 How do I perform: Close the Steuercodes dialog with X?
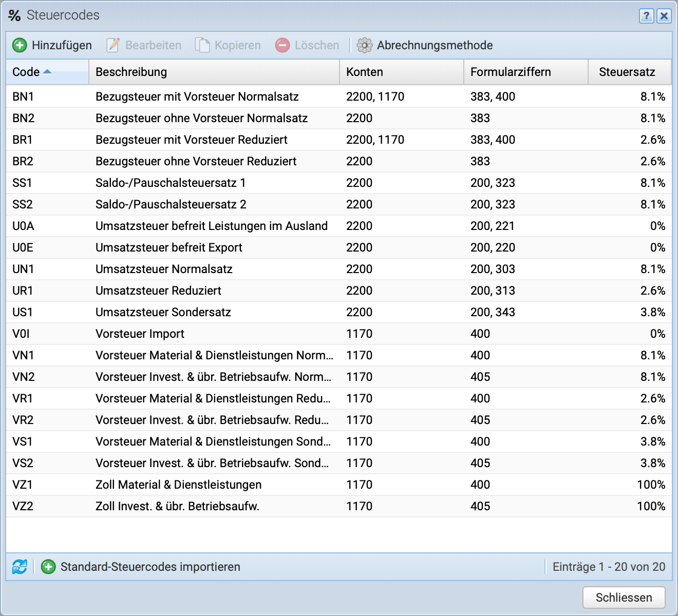tap(664, 16)
